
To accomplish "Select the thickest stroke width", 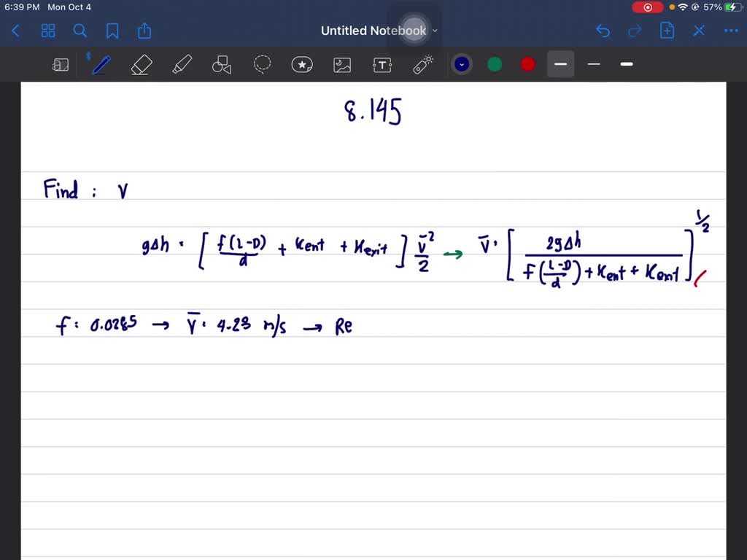I will [627, 64].
